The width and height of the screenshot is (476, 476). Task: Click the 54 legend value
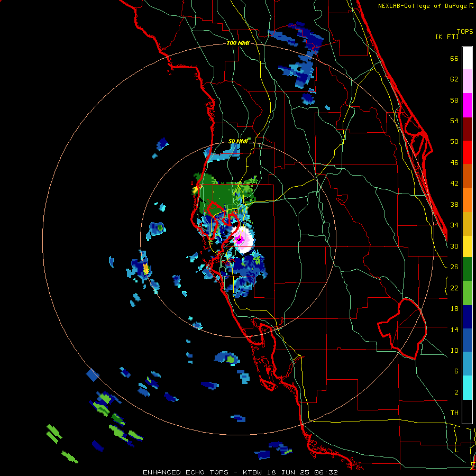(454, 121)
